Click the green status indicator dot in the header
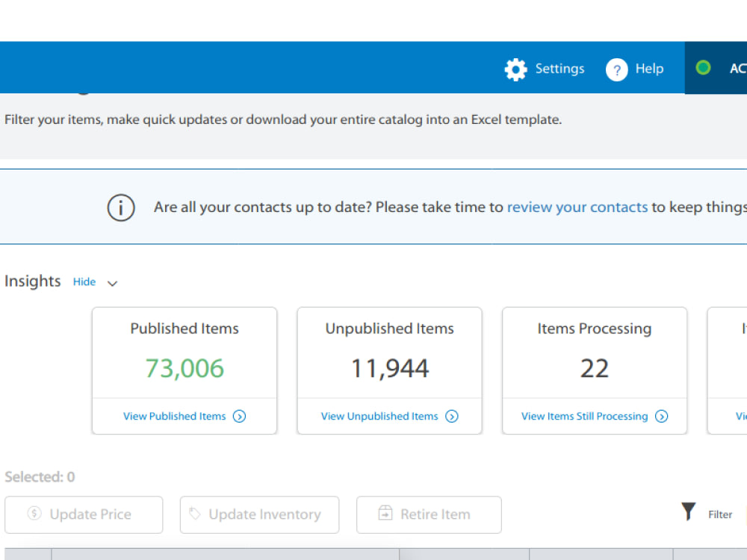The image size is (747, 560). tap(703, 67)
